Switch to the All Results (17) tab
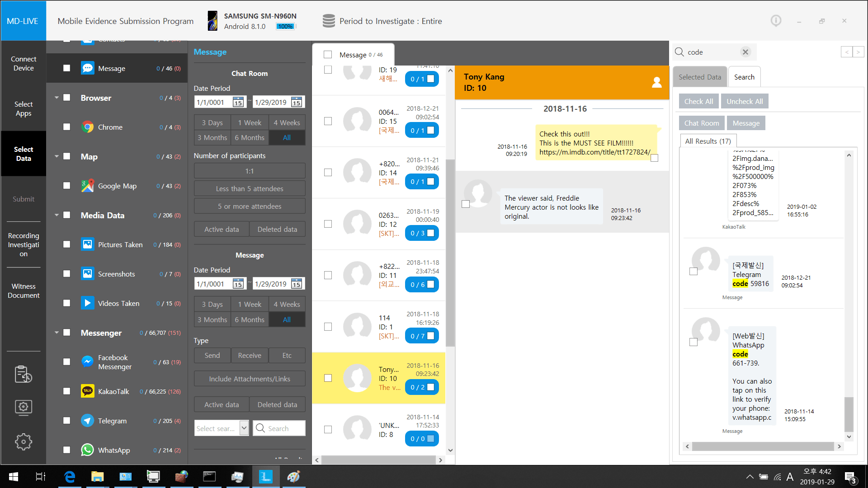This screenshot has height=488, width=868. tap(708, 141)
